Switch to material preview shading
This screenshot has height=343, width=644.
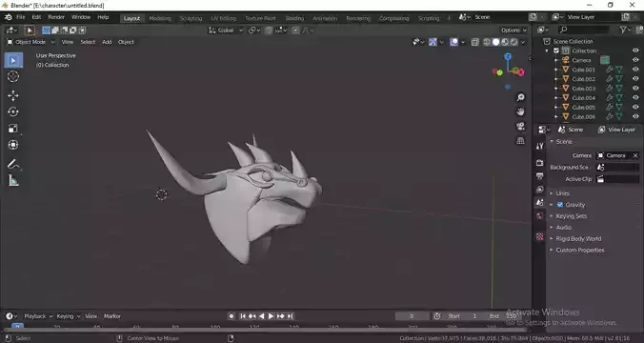(x=505, y=42)
